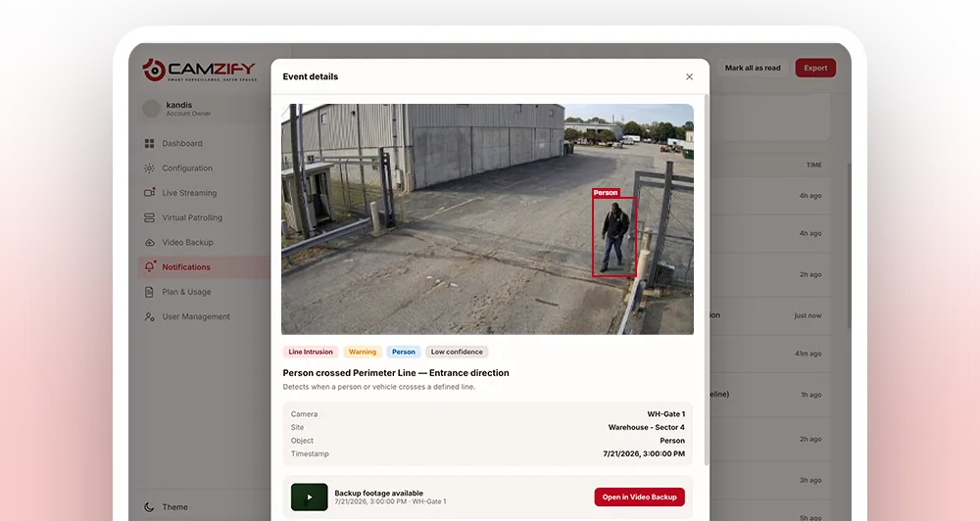Click the Line Intrusion tag
This screenshot has height=521, width=980.
point(311,352)
